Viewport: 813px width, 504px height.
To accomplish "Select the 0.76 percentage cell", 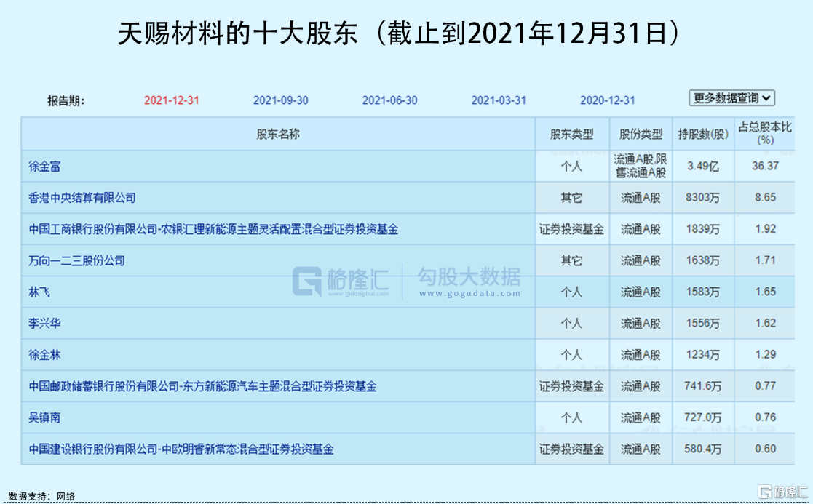I will [765, 417].
